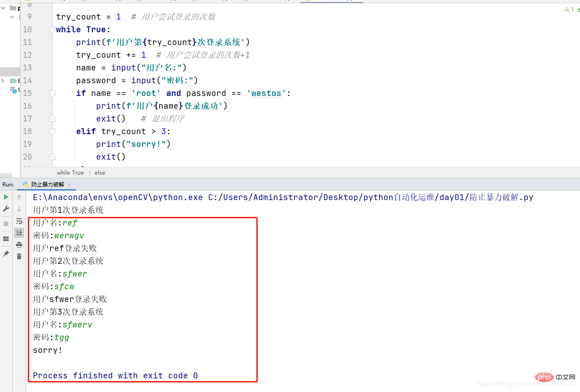Open run configuration wrench settings
Viewport: 580px width, 392px height.
pos(6,209)
